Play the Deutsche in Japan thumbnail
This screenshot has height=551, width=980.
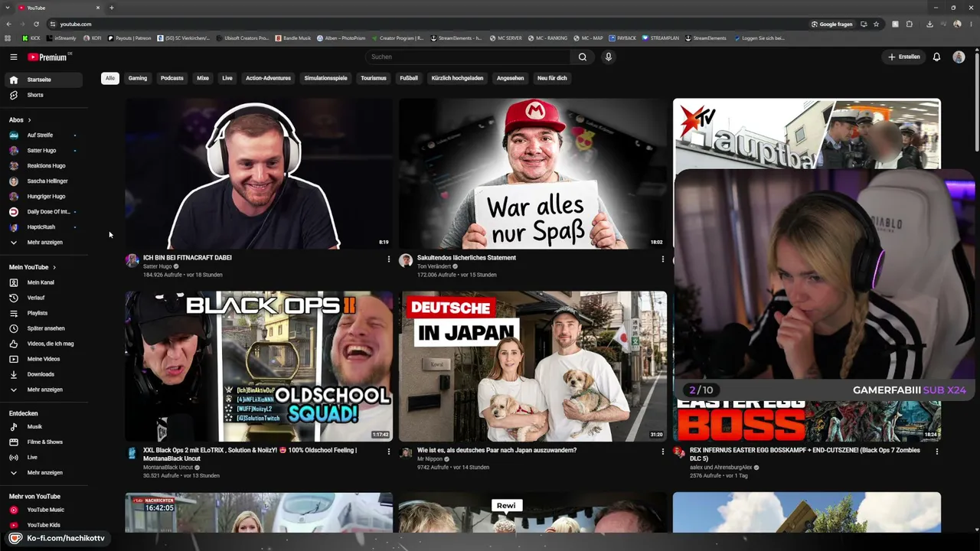pyautogui.click(x=533, y=366)
